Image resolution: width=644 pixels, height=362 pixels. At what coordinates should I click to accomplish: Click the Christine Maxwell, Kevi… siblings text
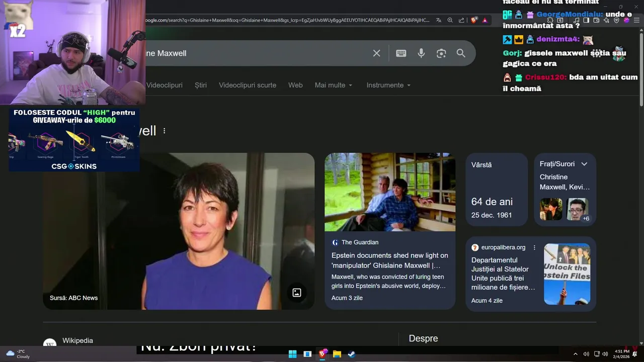[565, 182]
